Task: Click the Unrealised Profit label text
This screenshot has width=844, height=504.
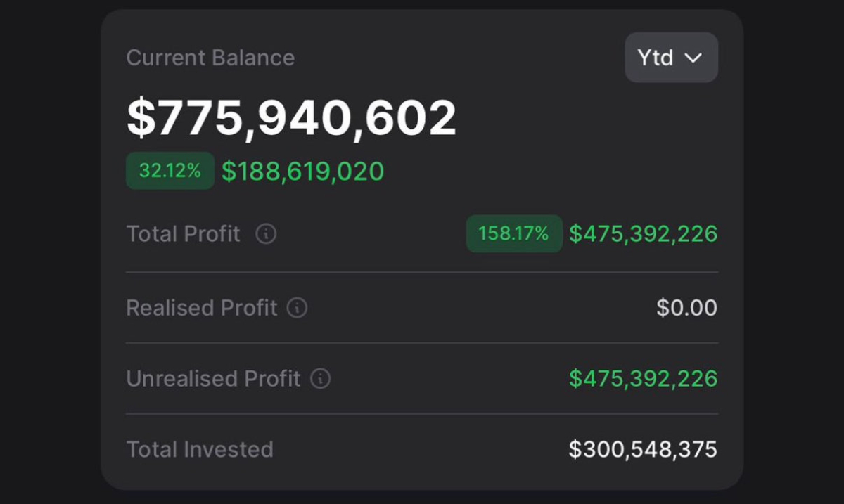Action: tap(212, 379)
